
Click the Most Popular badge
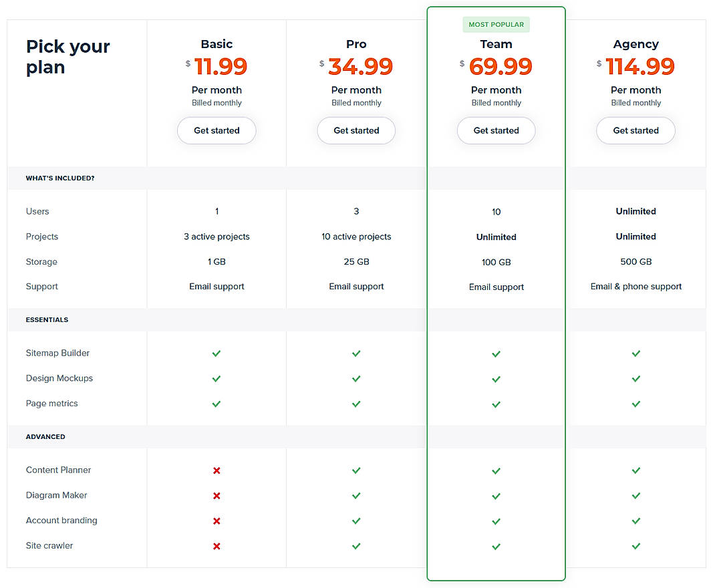pos(496,25)
